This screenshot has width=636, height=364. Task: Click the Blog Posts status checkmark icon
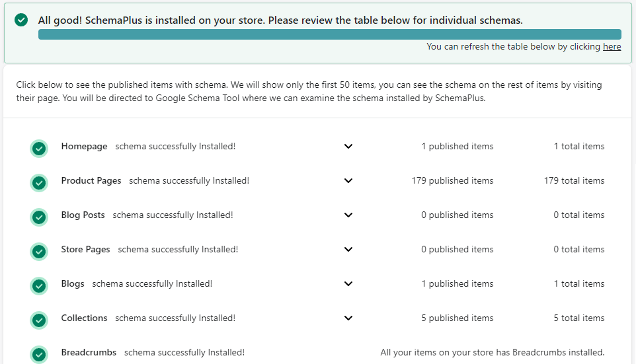(x=39, y=217)
